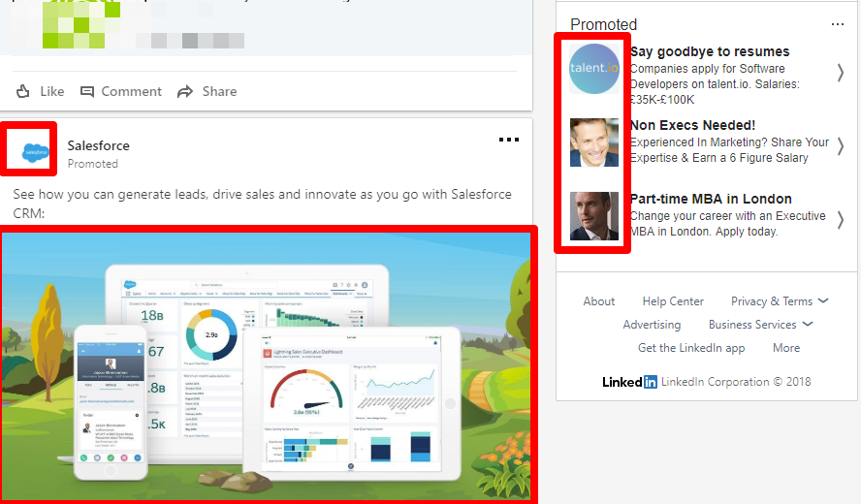Click LinkedIn Corporation © 2018 text
The height and width of the screenshot is (504, 861).
pos(736,382)
